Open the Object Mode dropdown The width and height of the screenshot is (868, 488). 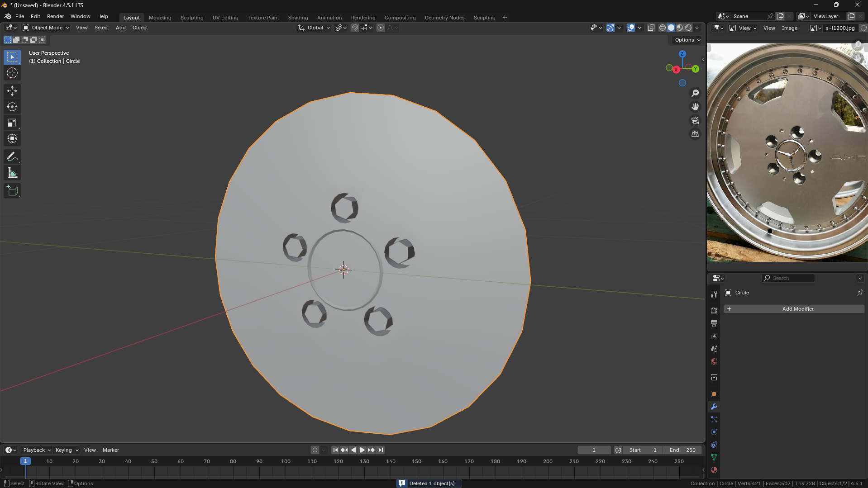[x=46, y=28]
